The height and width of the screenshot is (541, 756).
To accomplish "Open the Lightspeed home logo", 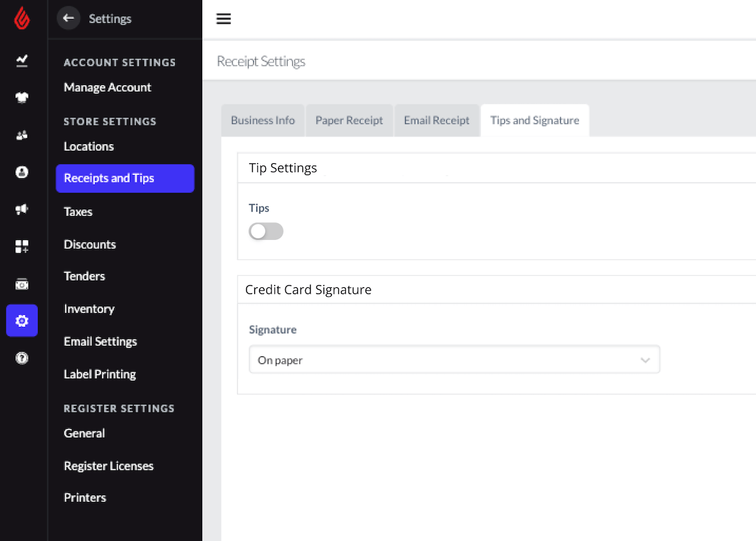I will (x=22, y=18).
